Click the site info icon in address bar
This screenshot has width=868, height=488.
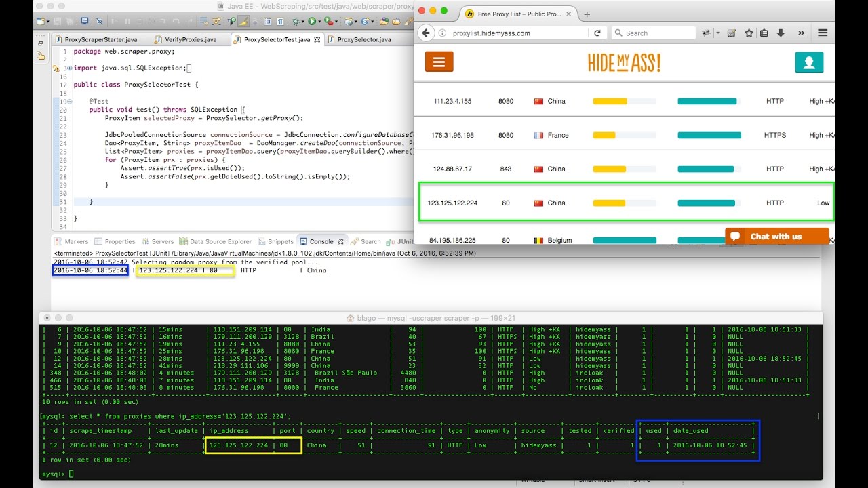[442, 33]
